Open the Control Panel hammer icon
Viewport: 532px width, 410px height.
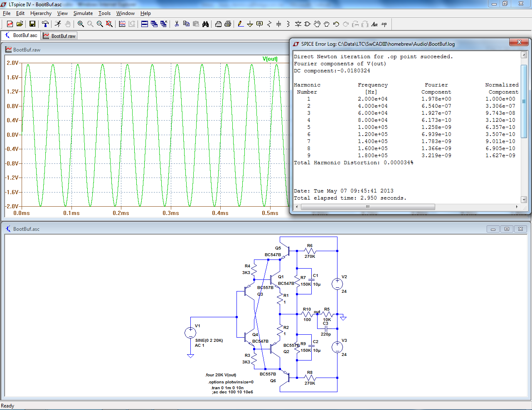[x=45, y=24]
